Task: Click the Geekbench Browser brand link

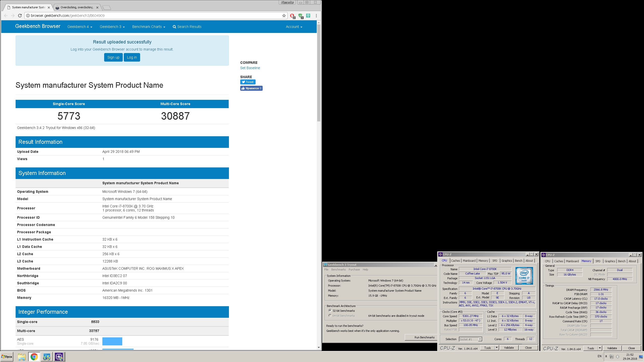Action: pos(38,26)
